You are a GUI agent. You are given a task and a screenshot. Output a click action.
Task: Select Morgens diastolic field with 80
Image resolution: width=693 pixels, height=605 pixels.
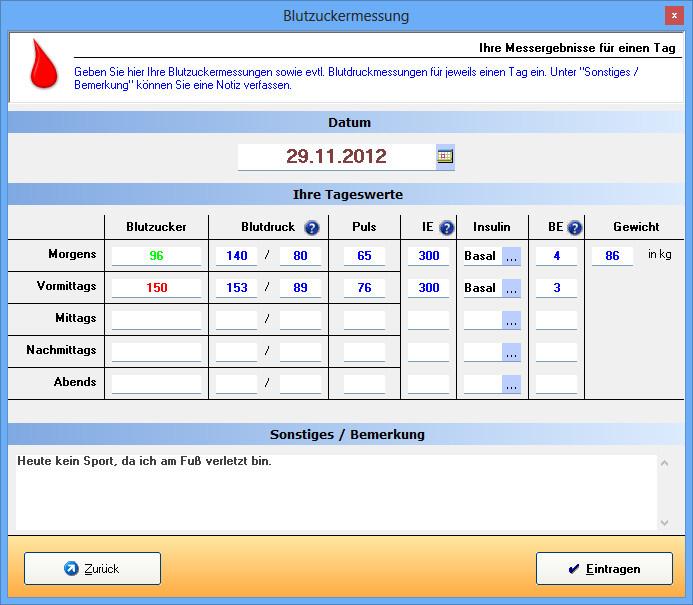(x=301, y=256)
